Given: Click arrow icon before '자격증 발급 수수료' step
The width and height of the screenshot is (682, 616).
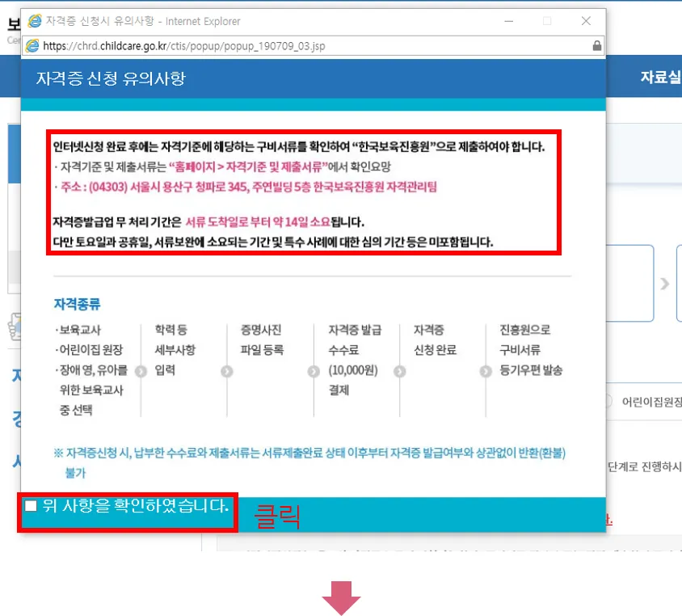Looking at the screenshot, I should pyautogui.click(x=314, y=371).
